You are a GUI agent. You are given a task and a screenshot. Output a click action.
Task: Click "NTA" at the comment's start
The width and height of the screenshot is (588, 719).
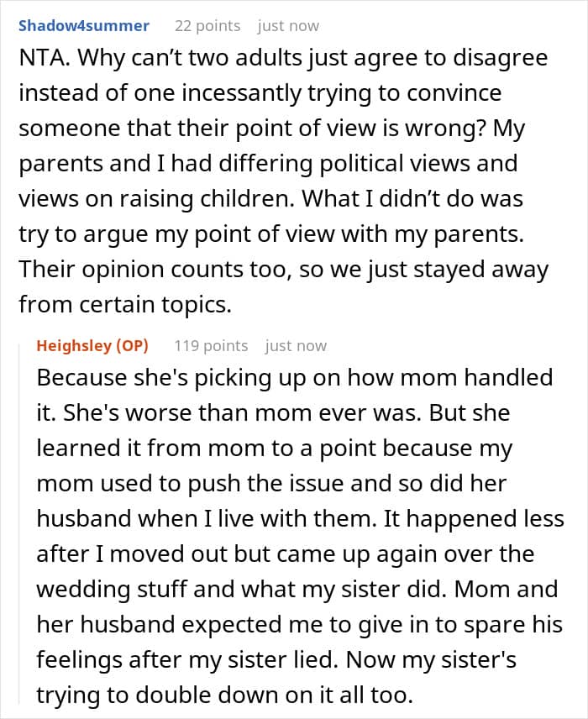[x=40, y=60]
